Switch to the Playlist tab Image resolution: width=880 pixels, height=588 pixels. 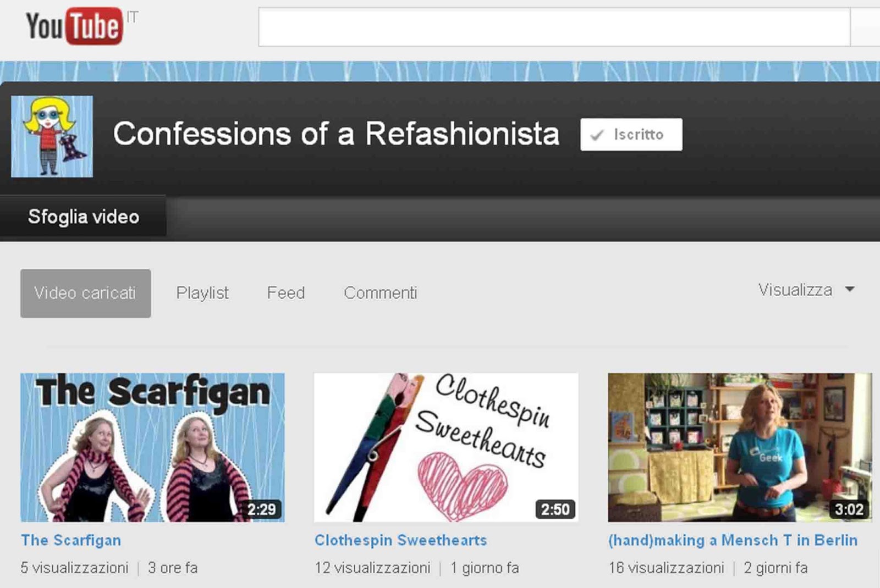[x=202, y=293]
